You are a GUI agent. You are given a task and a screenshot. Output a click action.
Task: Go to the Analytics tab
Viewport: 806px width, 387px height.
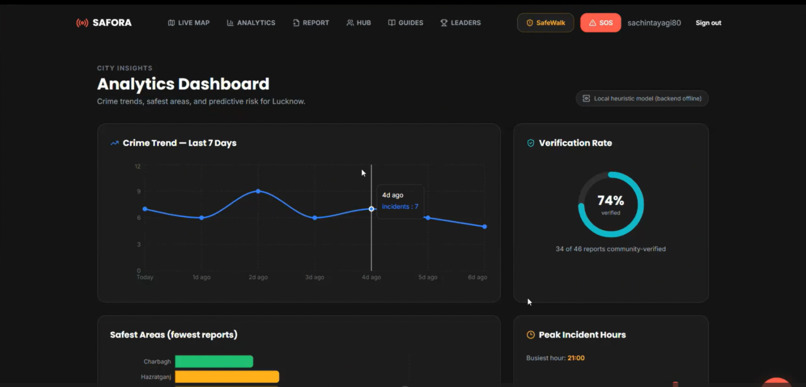point(251,23)
